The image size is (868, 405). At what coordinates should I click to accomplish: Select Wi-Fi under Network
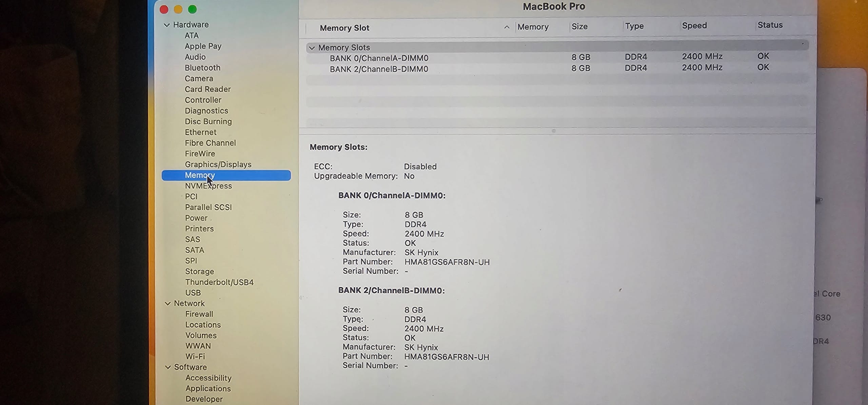[195, 357]
